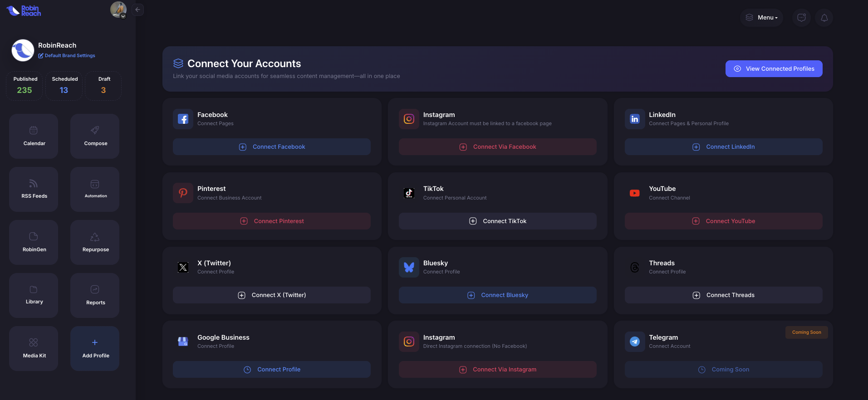868x400 pixels.
Task: Click the layers icon beside Connect Your Accounts
Action: click(178, 63)
